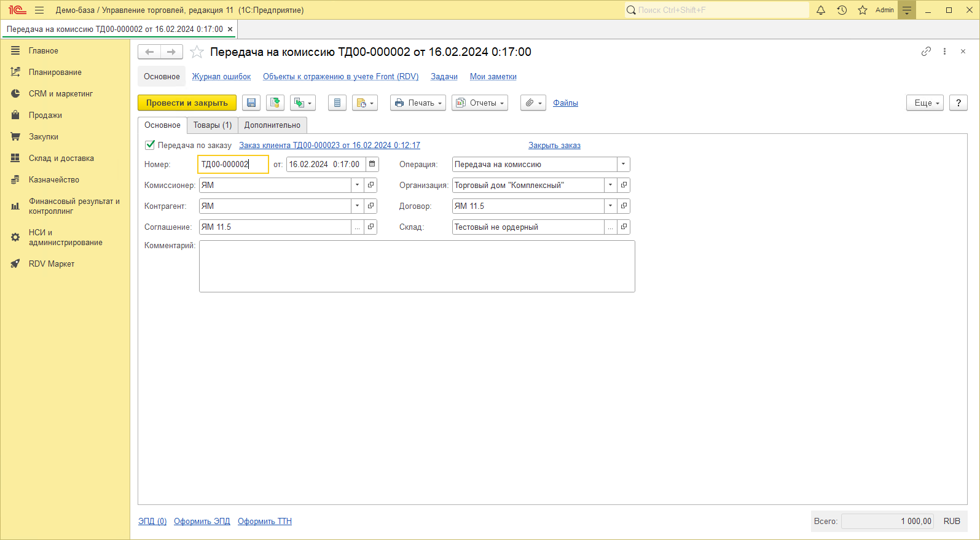Open the Контрагент ЯМ record card
This screenshot has width=980, height=540.
[x=370, y=206]
